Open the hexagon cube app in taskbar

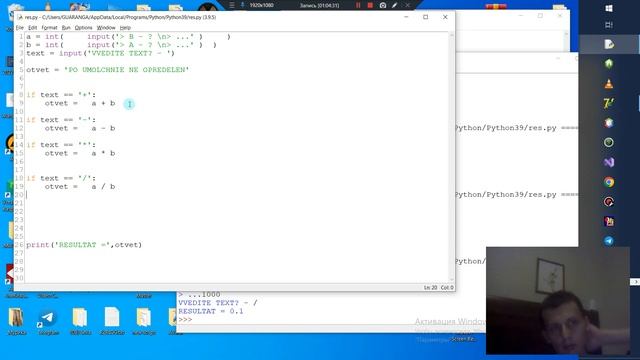click(x=609, y=123)
